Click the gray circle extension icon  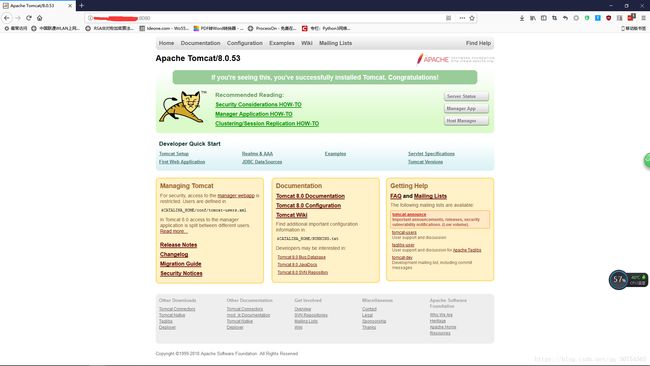(x=576, y=18)
